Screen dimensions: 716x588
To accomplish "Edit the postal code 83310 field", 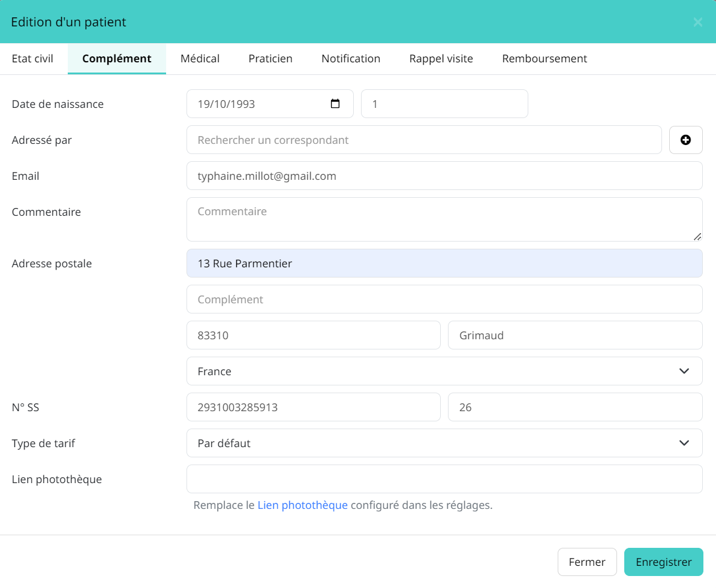I will (x=313, y=335).
